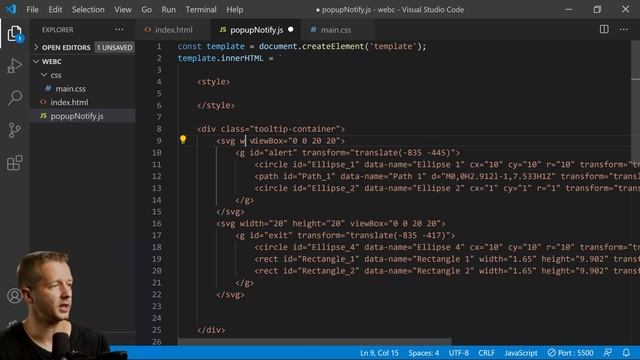Viewport: 640px width, 360px height.
Task: Open the Search view
Action: click(x=15, y=98)
